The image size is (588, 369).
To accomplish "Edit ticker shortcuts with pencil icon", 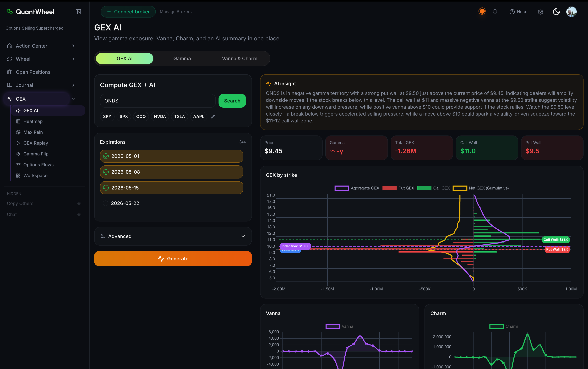I will click(213, 117).
